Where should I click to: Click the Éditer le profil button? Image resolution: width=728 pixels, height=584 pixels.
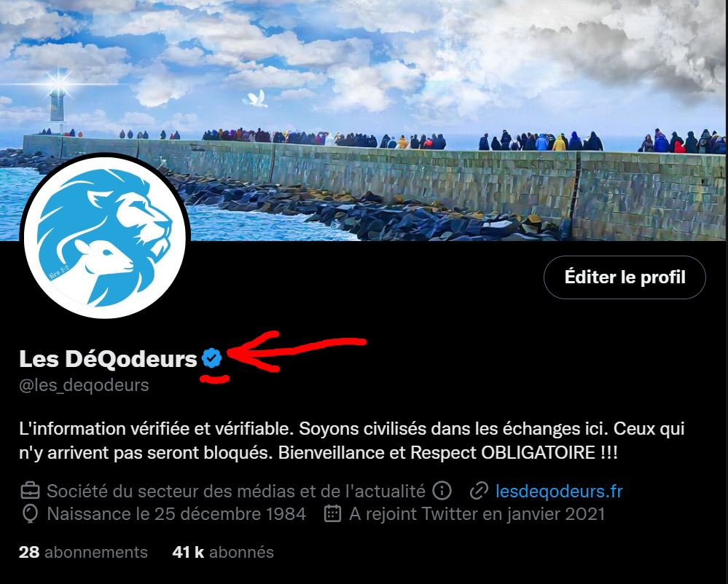625,277
